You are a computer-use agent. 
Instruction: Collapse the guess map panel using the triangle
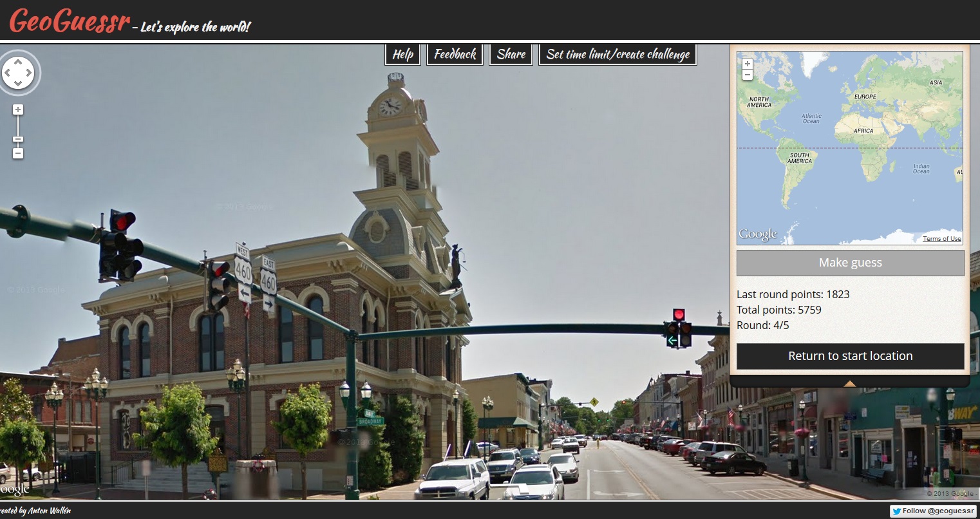pos(849,384)
